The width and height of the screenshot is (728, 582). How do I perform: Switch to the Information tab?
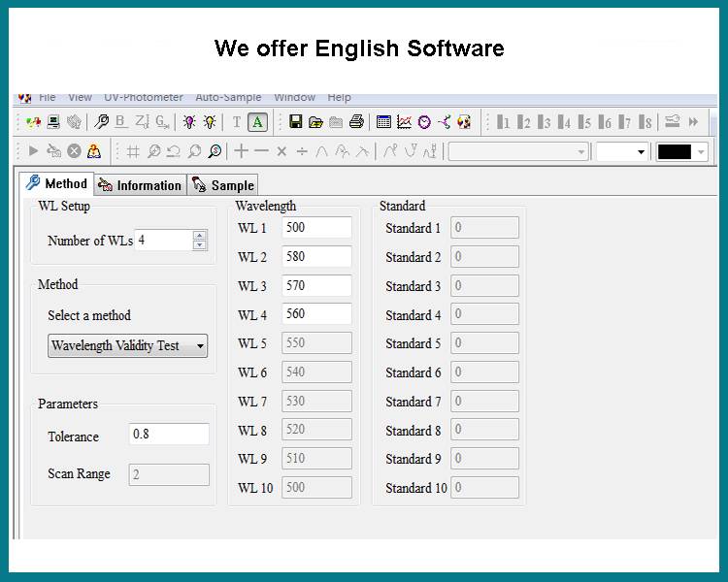[x=140, y=185]
